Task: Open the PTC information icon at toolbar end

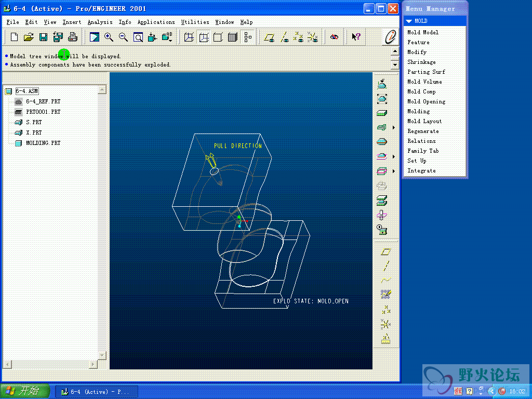Action: (x=391, y=37)
